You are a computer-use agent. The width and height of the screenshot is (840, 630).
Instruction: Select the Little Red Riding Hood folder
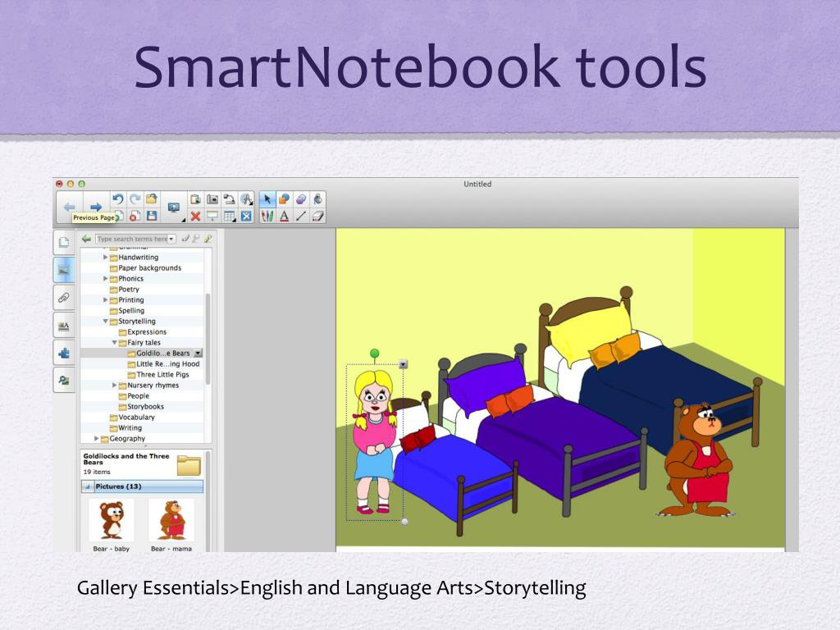tap(163, 363)
